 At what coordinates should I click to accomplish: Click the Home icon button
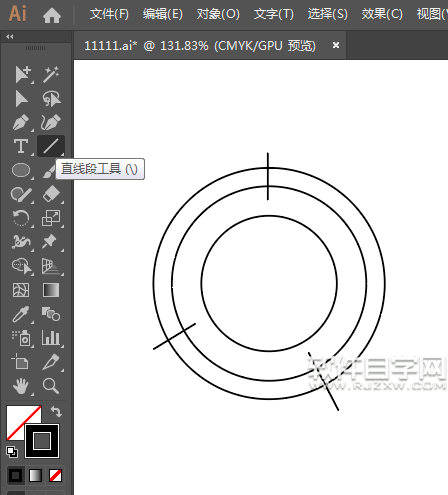coord(52,15)
